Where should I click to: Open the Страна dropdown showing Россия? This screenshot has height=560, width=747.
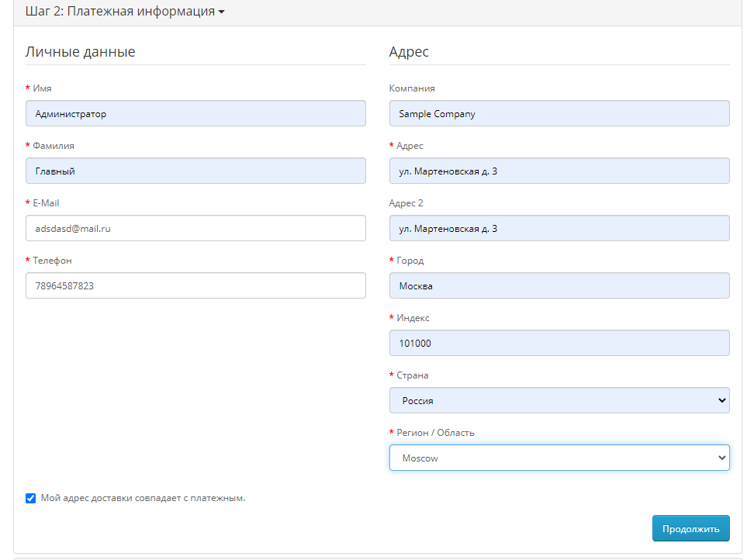559,400
